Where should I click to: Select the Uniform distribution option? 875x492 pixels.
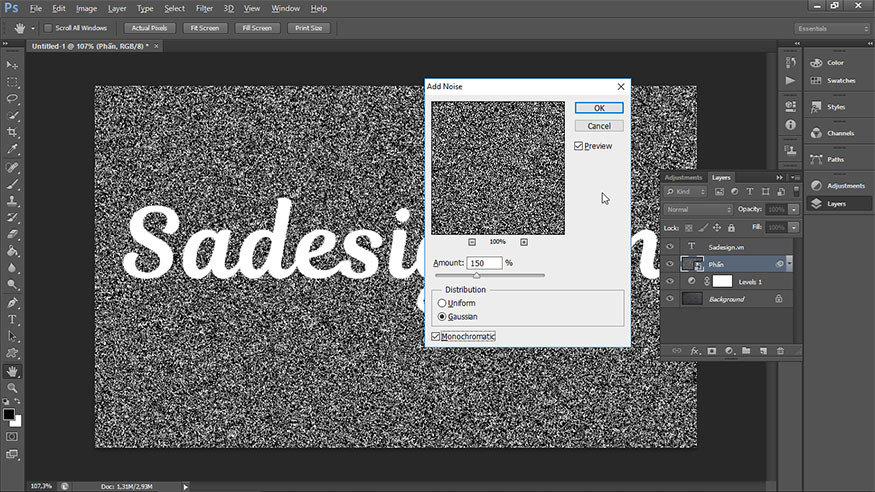pos(442,303)
